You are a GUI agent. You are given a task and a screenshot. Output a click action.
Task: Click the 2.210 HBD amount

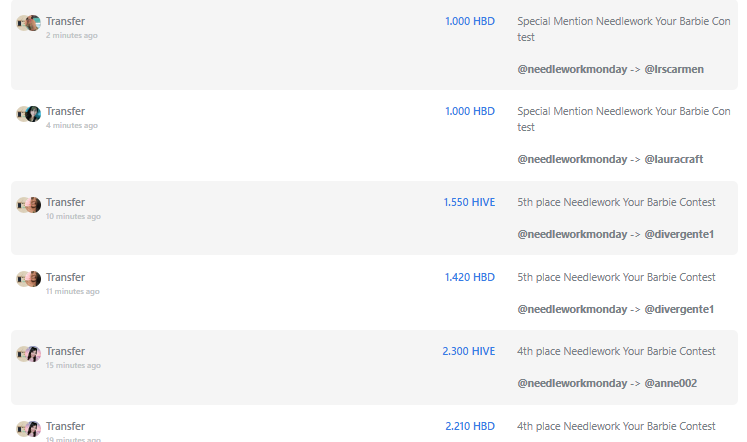click(x=470, y=426)
